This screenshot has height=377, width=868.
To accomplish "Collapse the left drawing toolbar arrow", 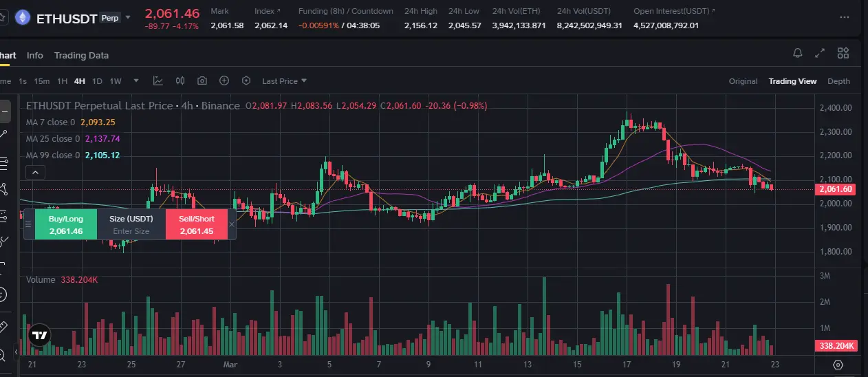I will [15, 352].
